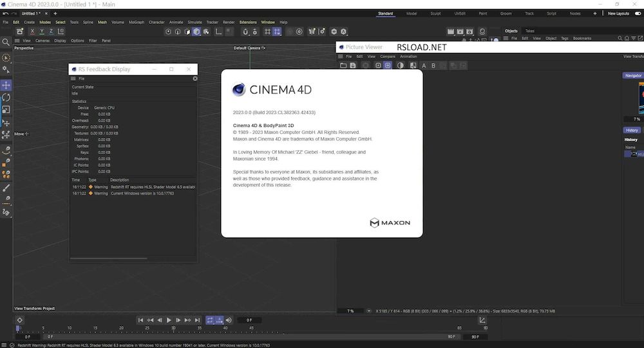Click record keyframe diamond icon

[19, 320]
